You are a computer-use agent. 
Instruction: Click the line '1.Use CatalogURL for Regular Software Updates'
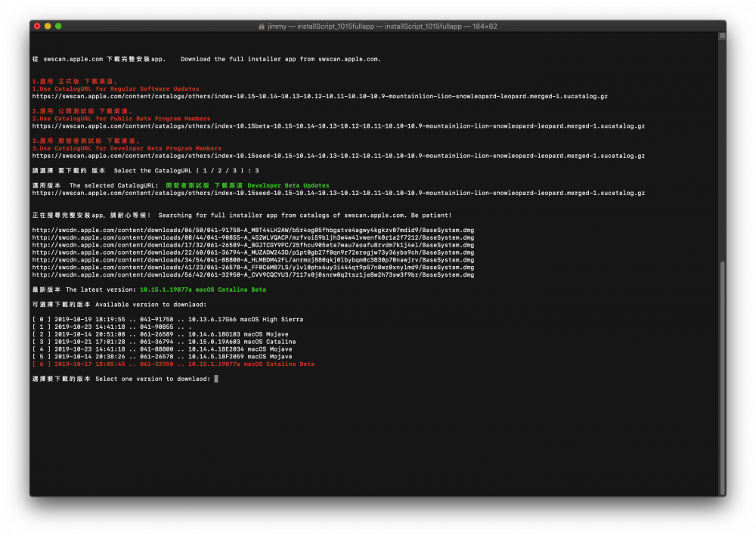pyautogui.click(x=116, y=88)
